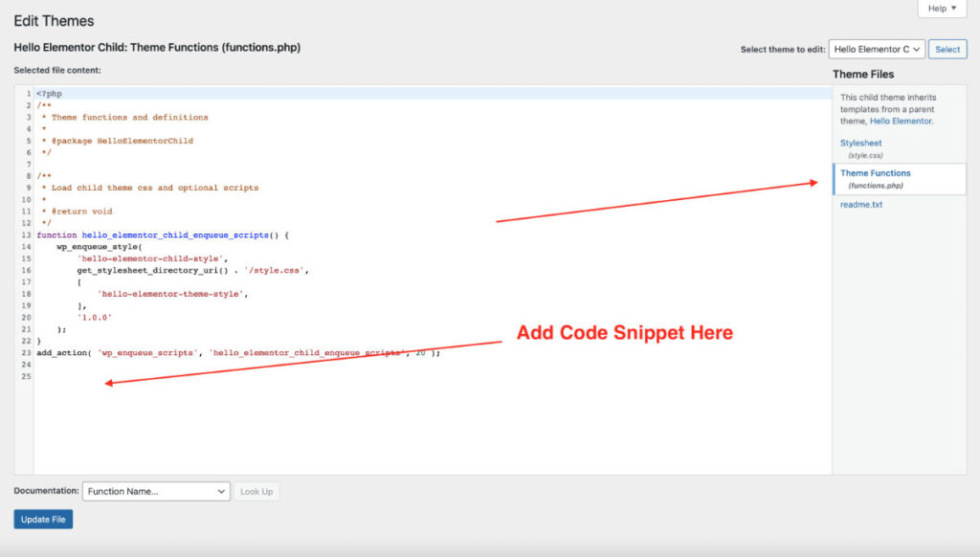
Task: Click the Update File button
Action: [43, 520]
